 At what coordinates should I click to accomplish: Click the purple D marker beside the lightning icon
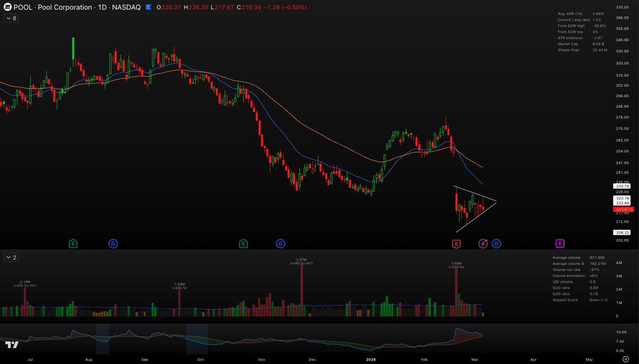point(496,243)
